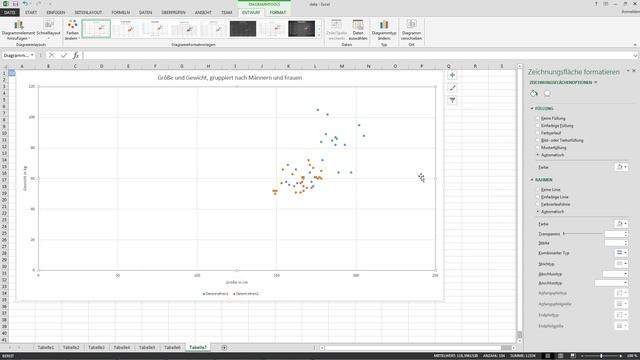Collapse the Rahmen section
The height and width of the screenshot is (360, 640).
[x=532, y=180]
